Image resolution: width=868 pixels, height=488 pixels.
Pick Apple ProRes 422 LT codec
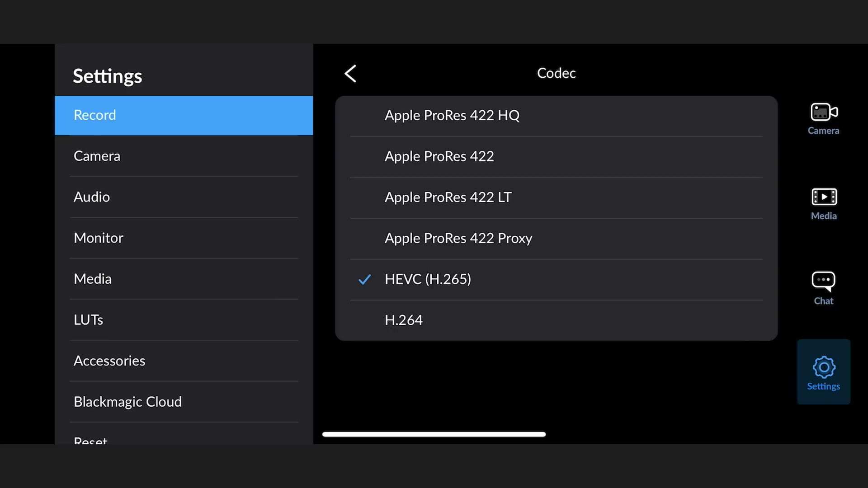556,198
